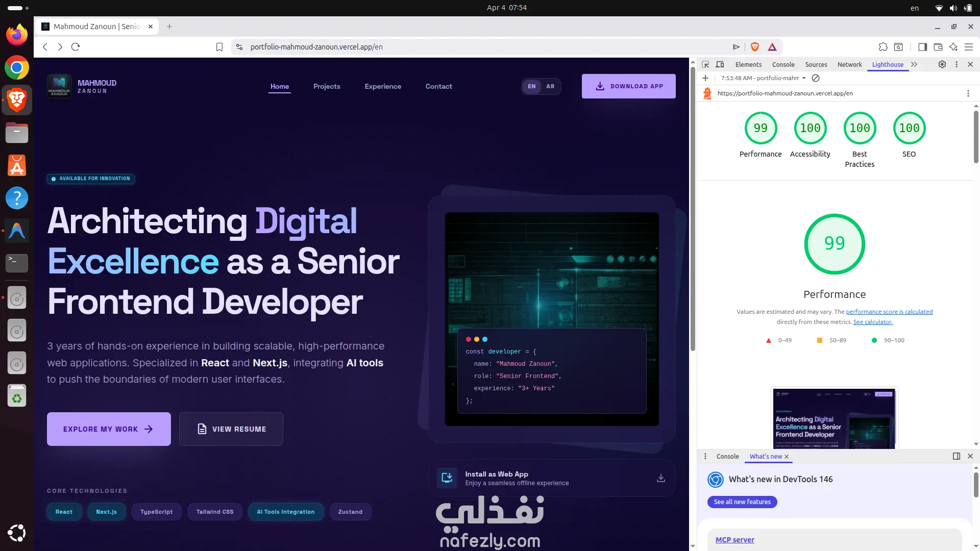Open Lighthouse report three-dot menu

pos(968,93)
